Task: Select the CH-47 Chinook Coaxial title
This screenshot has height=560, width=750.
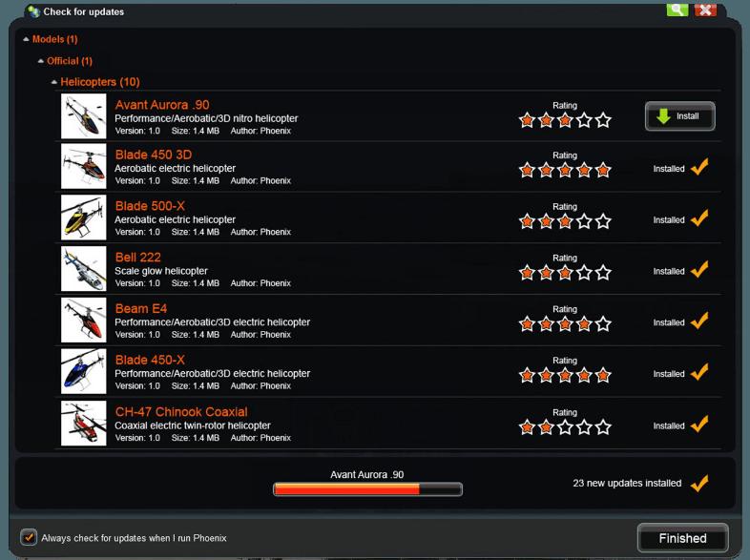Action: click(x=181, y=412)
